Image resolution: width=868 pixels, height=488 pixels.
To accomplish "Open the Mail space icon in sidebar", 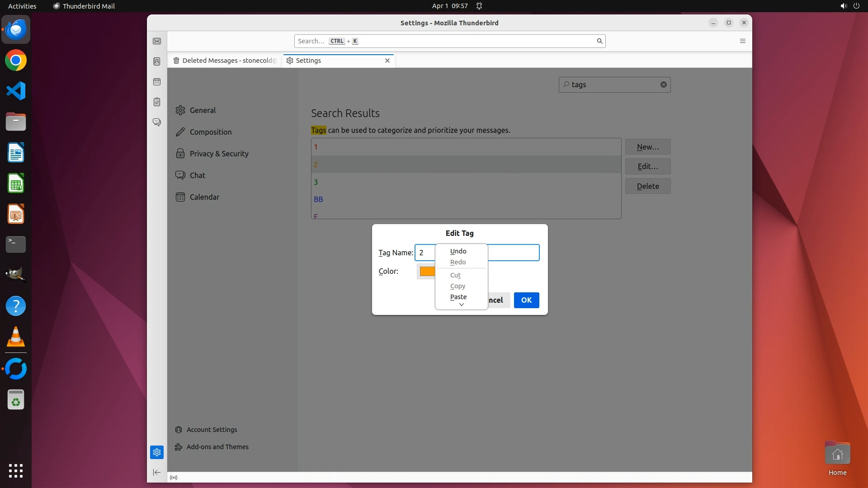I will (x=157, y=41).
